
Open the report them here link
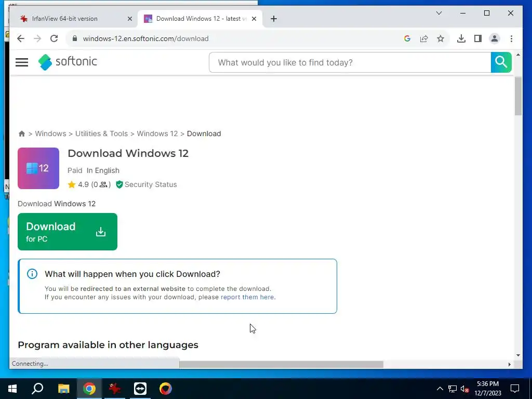[247, 297]
